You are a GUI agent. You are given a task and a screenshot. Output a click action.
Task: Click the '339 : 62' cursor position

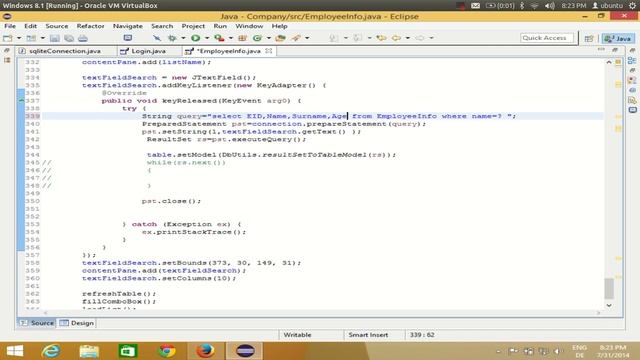tap(422, 335)
